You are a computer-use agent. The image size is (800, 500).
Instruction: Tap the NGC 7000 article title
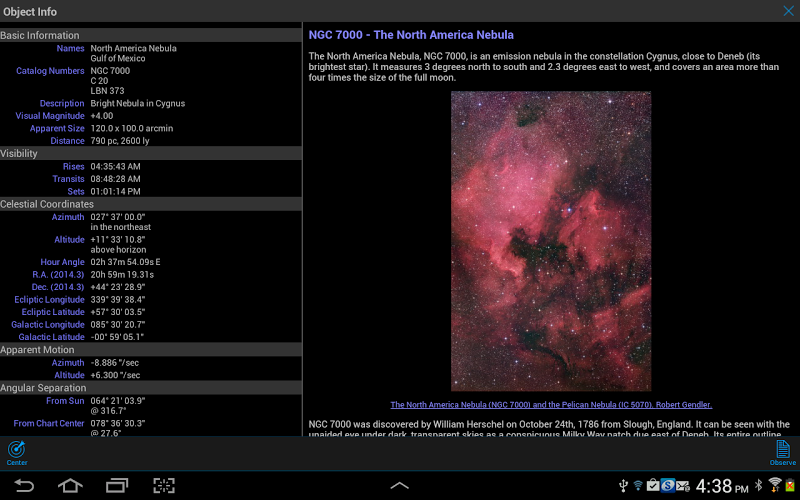411,35
